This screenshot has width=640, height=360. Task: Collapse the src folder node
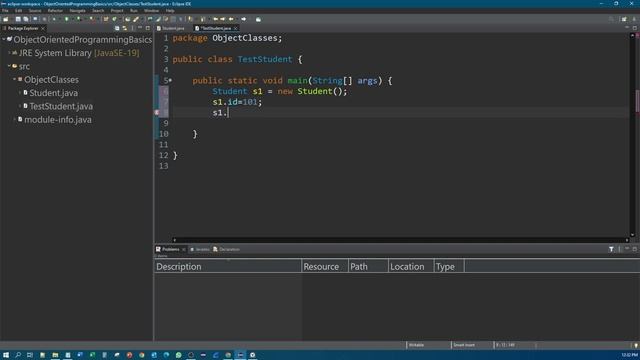pyautogui.click(x=9, y=66)
